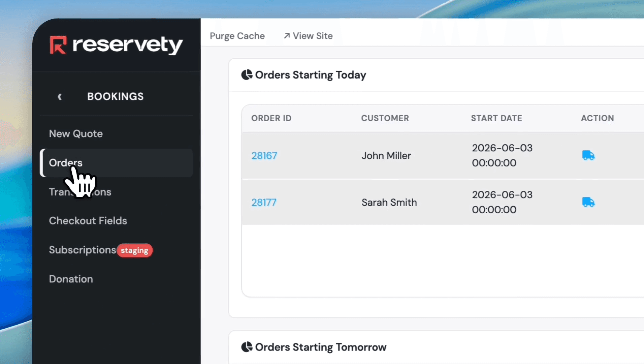Open the Donation section
644x364 pixels.
click(x=71, y=279)
